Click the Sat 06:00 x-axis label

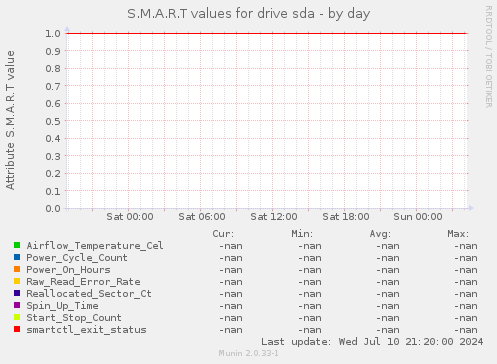[x=202, y=217]
